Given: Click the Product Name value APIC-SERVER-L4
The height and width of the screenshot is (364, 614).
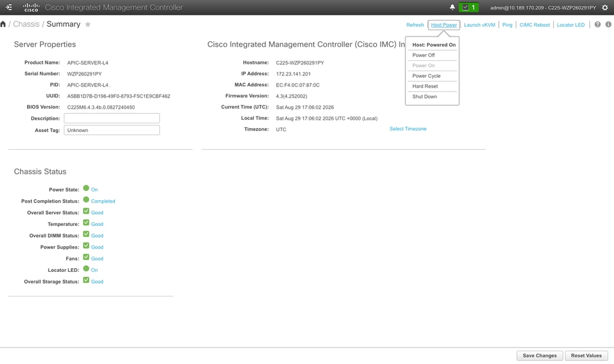Looking at the screenshot, I should [88, 63].
